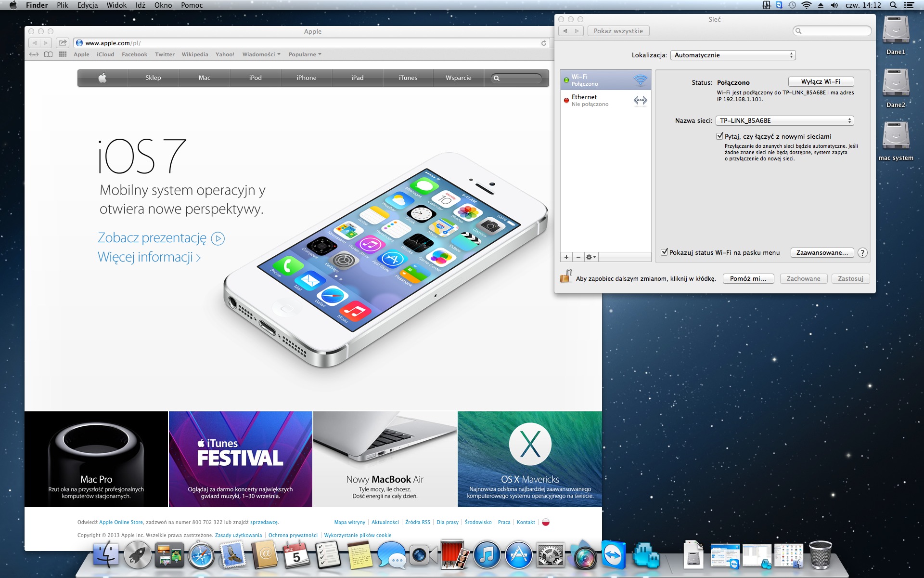Toggle 'Pytaj, czy łączyć z nowymi sieciami' checkbox
Viewport: 924px width, 578px height.
[x=719, y=136]
